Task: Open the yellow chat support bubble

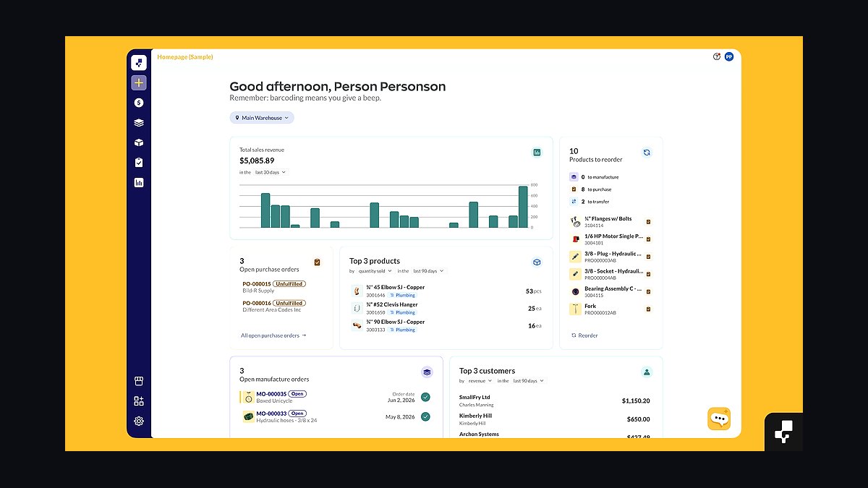Action: click(719, 419)
